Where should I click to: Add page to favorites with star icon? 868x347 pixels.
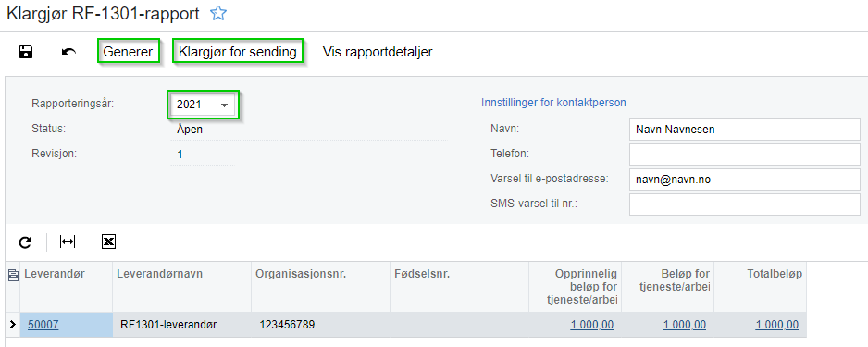click(x=218, y=14)
